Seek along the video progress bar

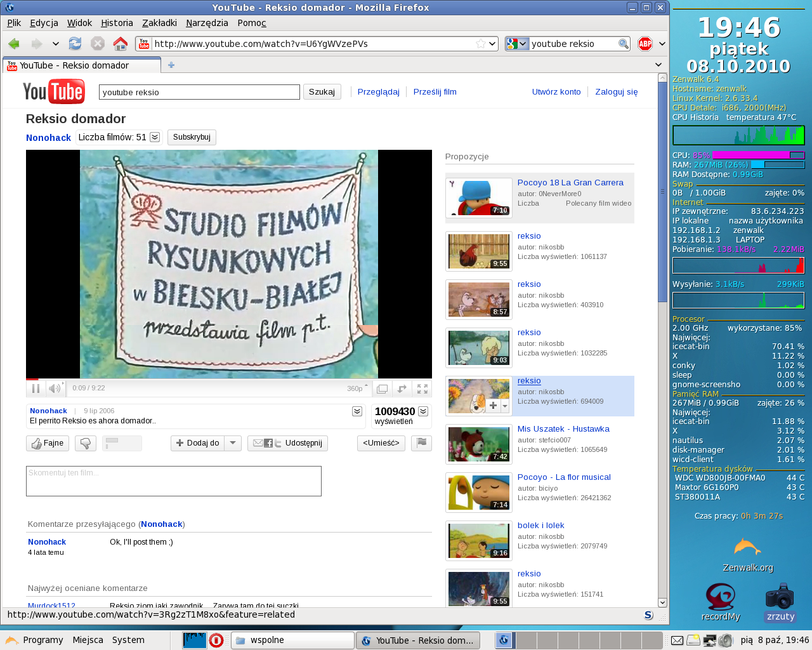(228, 379)
